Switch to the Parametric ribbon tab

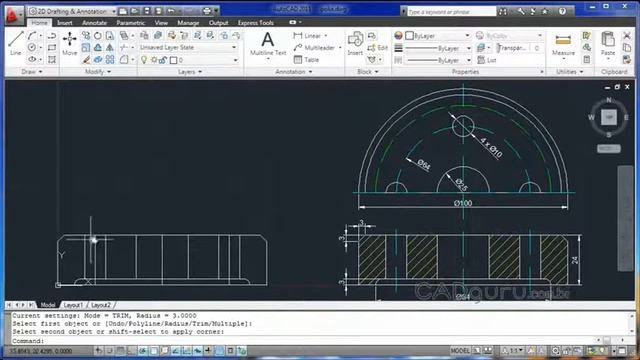(x=131, y=23)
